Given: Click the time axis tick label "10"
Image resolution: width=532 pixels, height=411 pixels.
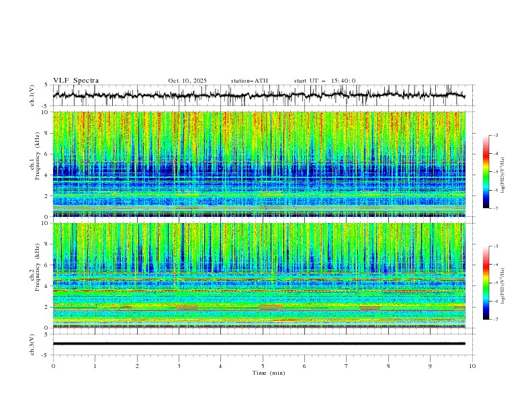Looking at the screenshot, I should point(472,366).
